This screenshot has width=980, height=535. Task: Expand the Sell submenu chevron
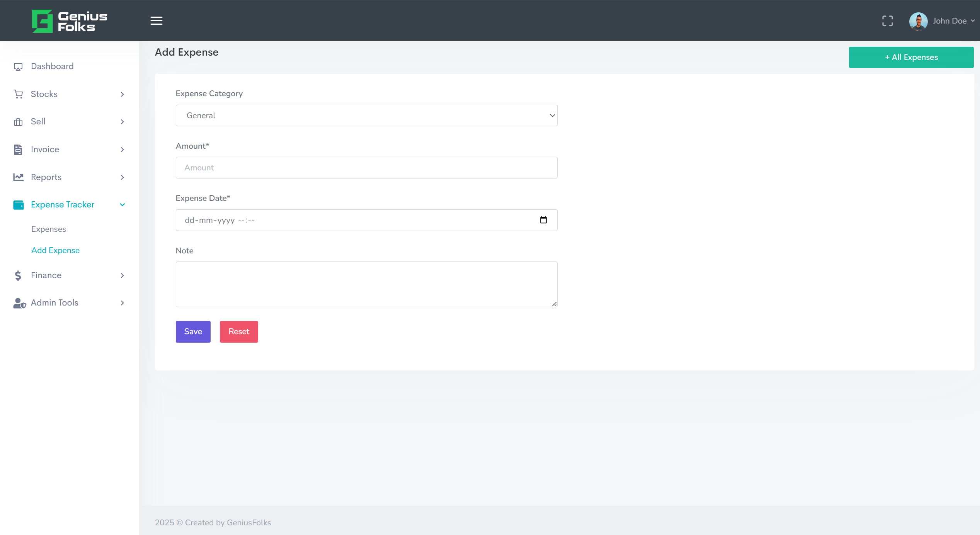(122, 122)
